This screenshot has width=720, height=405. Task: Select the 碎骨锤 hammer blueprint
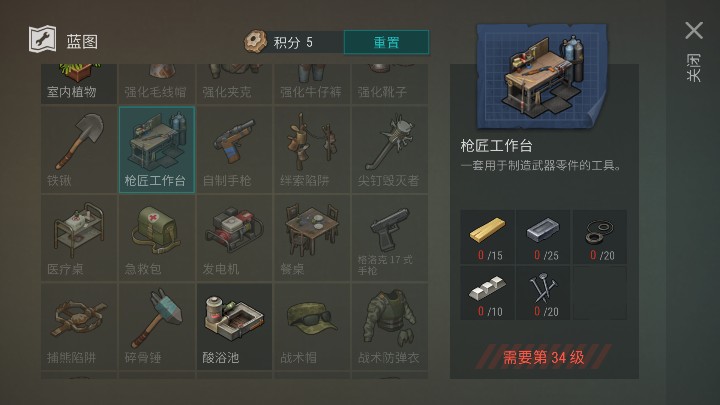pyautogui.click(x=157, y=326)
